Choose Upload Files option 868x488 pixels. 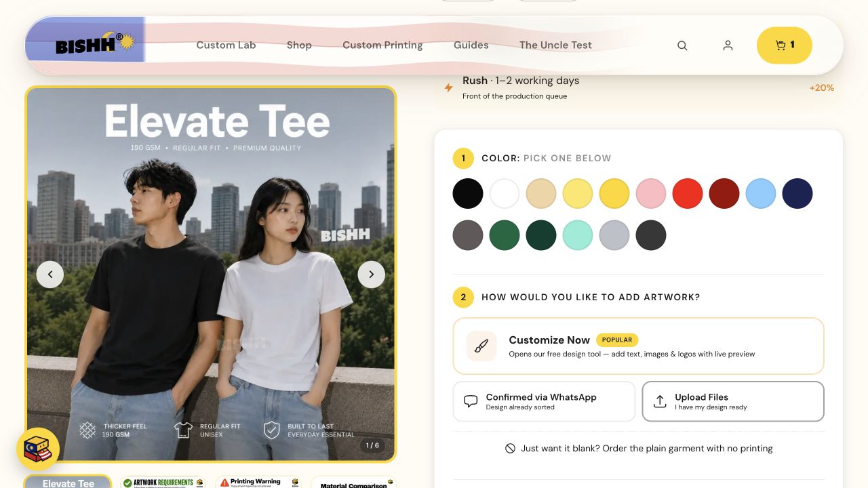[x=733, y=401]
